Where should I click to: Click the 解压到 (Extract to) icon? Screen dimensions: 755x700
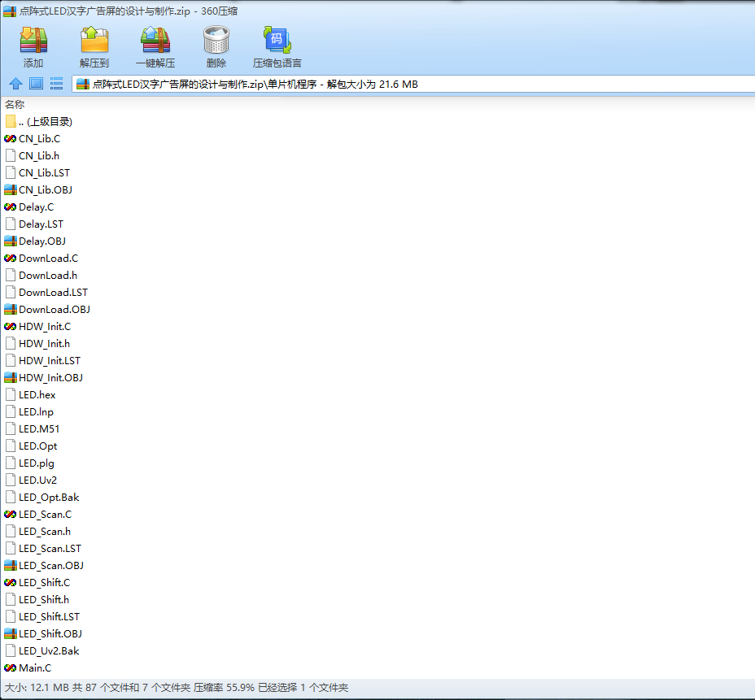tap(94, 40)
